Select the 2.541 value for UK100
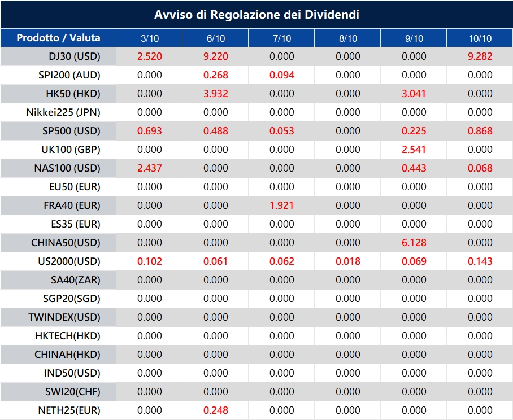 click(414, 150)
